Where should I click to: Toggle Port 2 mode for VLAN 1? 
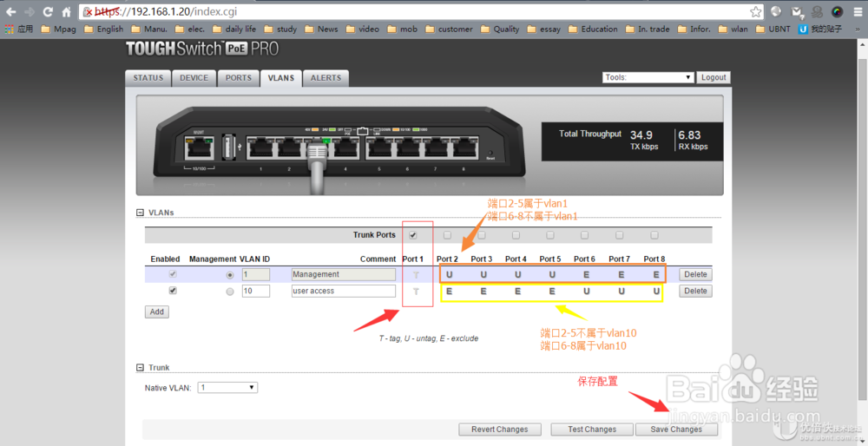449,274
